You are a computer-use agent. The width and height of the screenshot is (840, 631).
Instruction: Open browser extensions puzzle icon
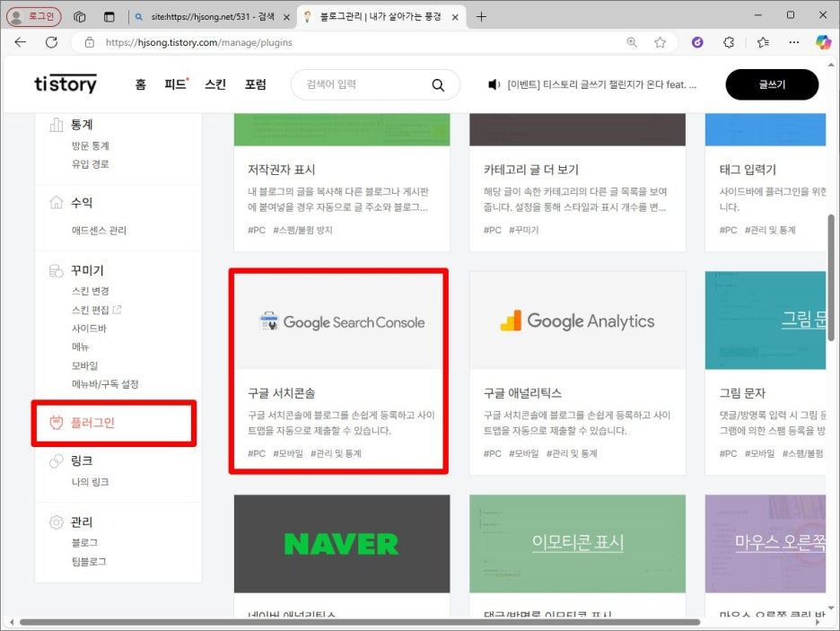click(729, 42)
